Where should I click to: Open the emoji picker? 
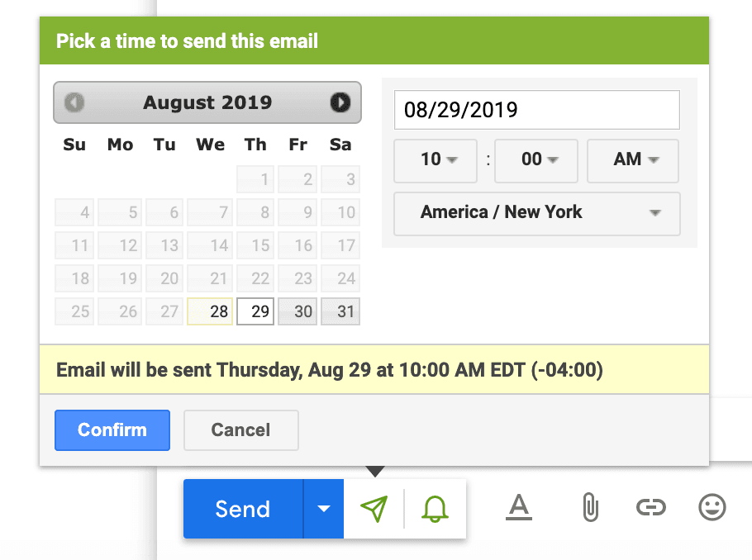coord(712,509)
